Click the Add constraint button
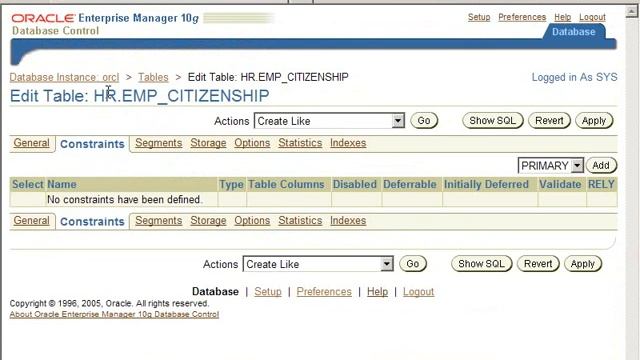Viewport: 640px width, 360px height. pos(601,165)
